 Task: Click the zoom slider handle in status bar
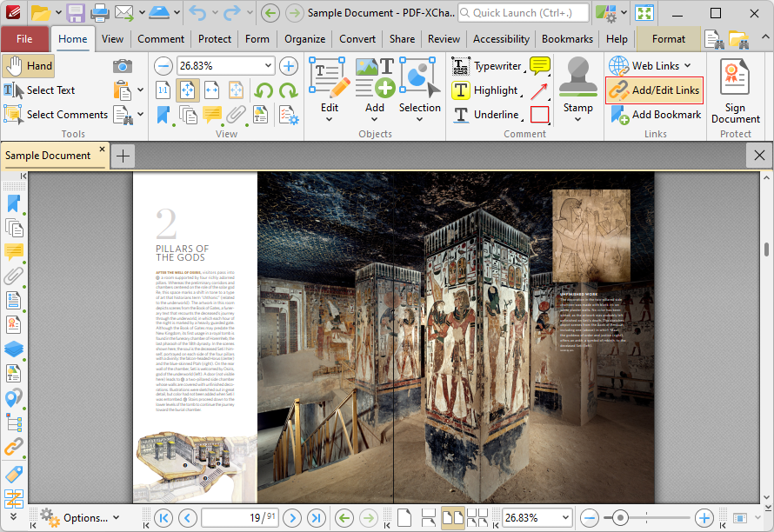tap(620, 518)
